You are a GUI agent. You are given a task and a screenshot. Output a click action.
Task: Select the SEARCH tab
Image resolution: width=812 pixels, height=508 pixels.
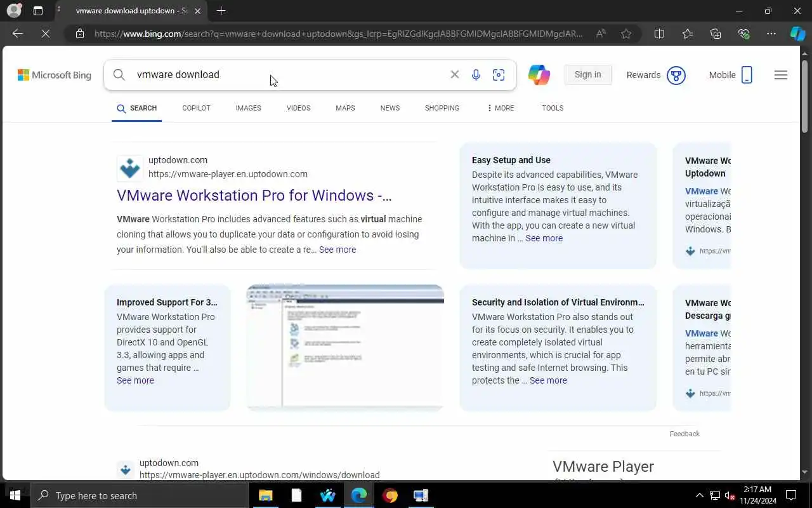136,108
